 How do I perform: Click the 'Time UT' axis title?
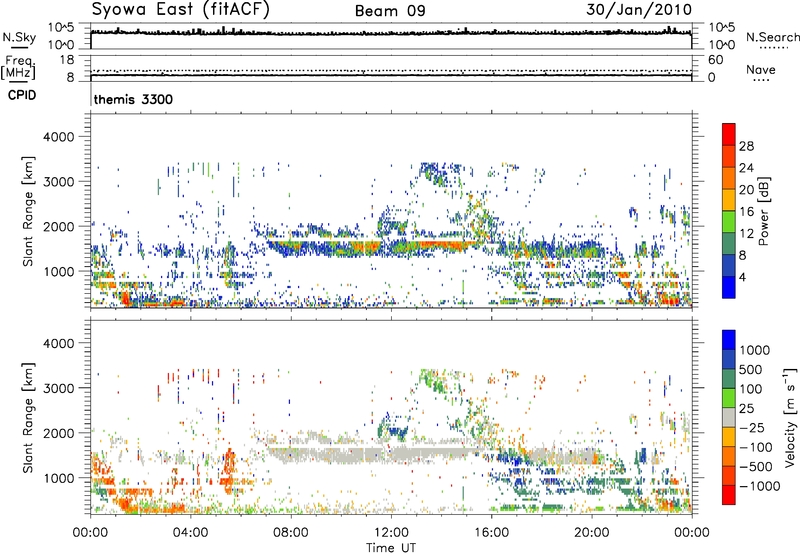coord(391,548)
